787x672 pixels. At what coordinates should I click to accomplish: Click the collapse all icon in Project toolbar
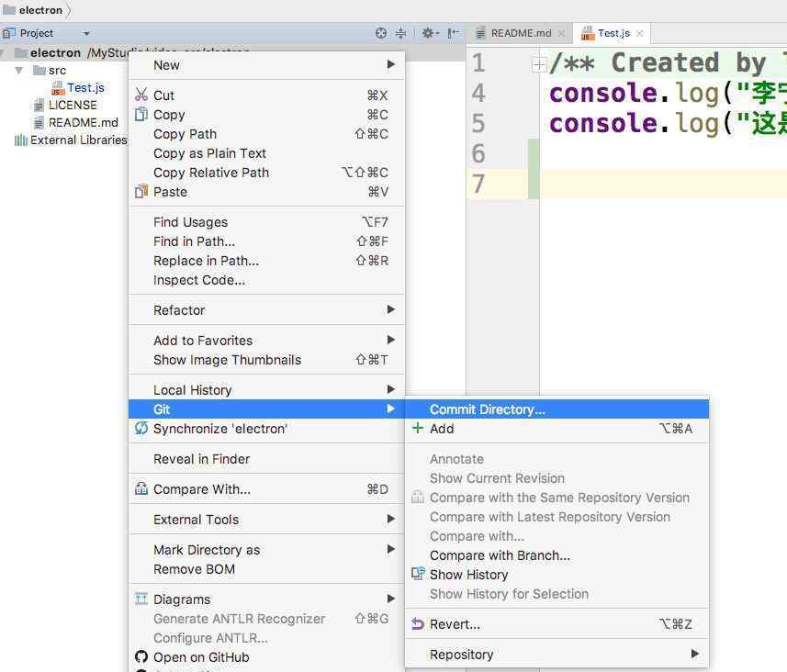tap(400, 33)
